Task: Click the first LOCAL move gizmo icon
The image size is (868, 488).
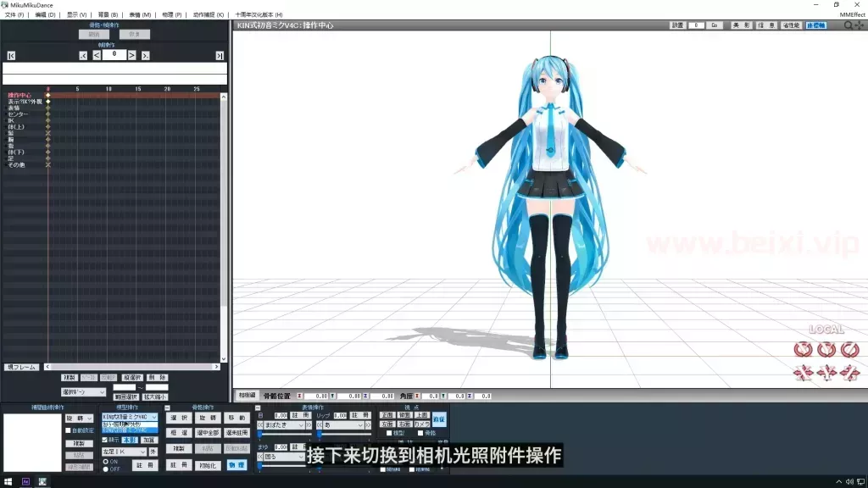Action: (x=804, y=374)
